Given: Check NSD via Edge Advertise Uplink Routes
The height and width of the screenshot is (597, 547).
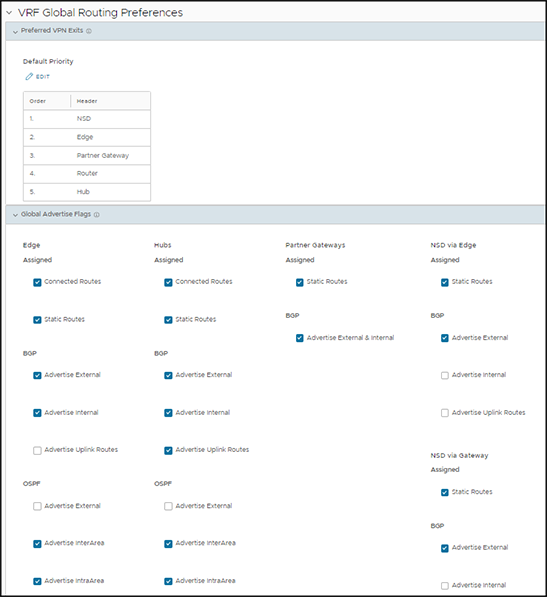Looking at the screenshot, I should coord(445,413).
